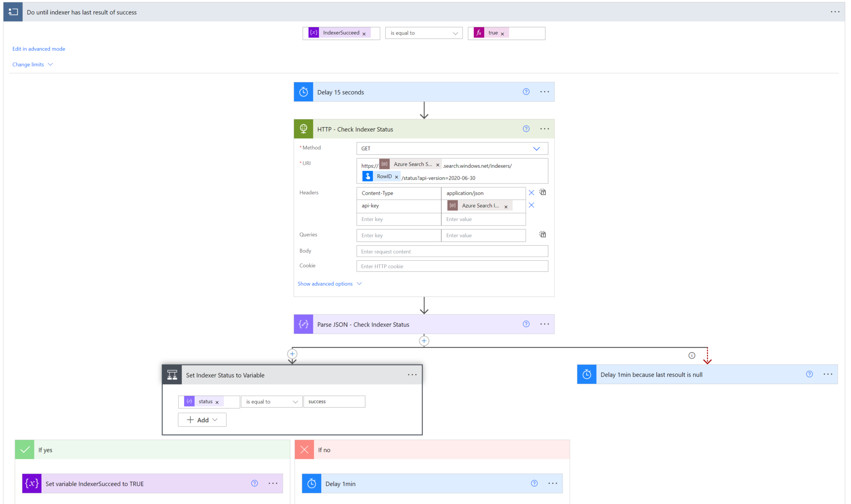The width and height of the screenshot is (851, 504).
Task: Switch Headers to text mode using the grid icon
Action: click(543, 192)
